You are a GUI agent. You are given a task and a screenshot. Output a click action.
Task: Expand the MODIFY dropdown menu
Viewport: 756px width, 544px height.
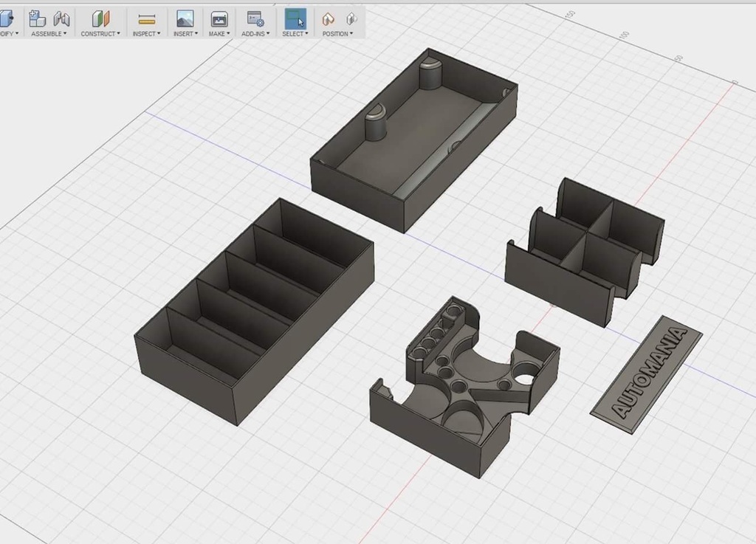click(x=9, y=34)
